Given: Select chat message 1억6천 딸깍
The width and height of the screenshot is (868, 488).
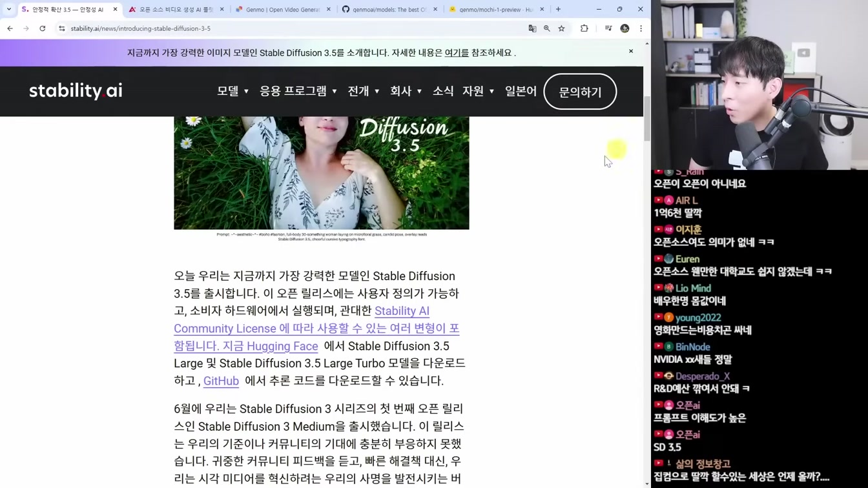Looking at the screenshot, I should [x=677, y=213].
